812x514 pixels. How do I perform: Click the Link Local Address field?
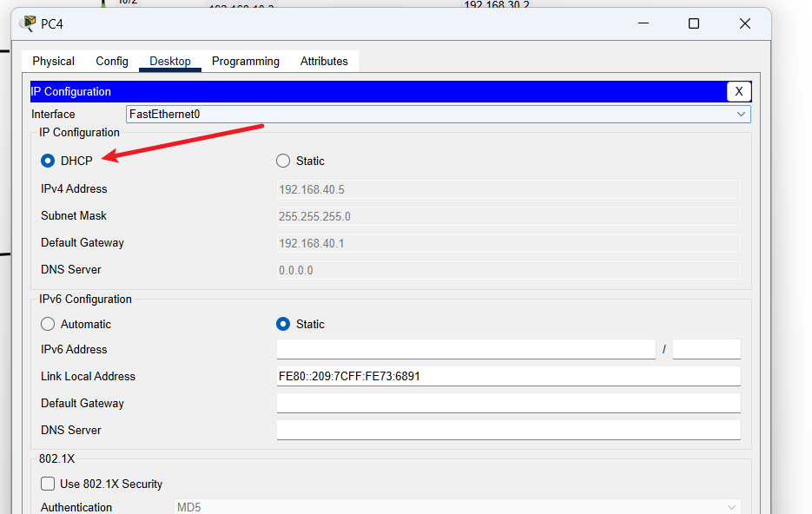(x=509, y=376)
